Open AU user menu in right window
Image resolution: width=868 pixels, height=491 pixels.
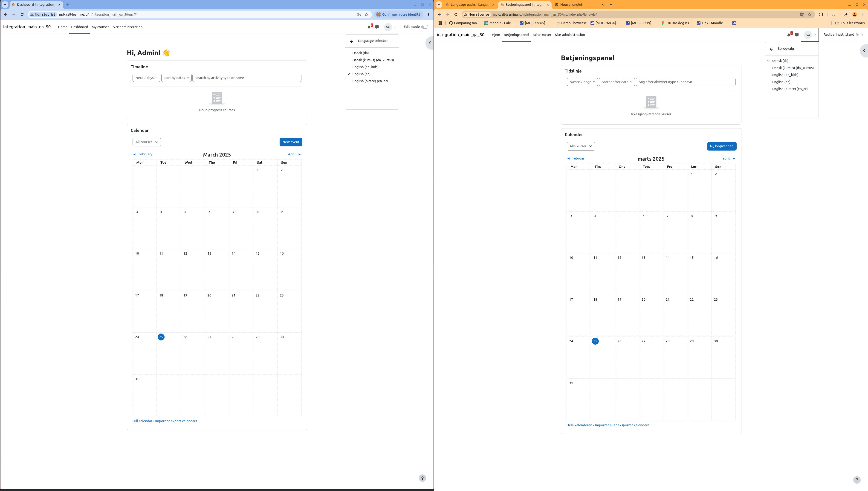pos(810,35)
